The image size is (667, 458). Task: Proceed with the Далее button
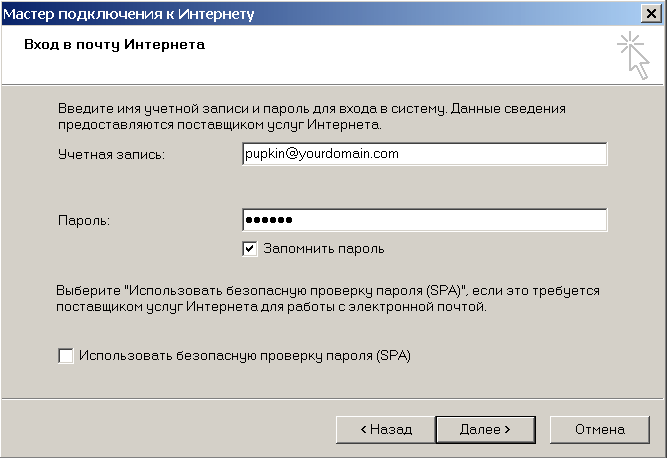click(x=485, y=428)
